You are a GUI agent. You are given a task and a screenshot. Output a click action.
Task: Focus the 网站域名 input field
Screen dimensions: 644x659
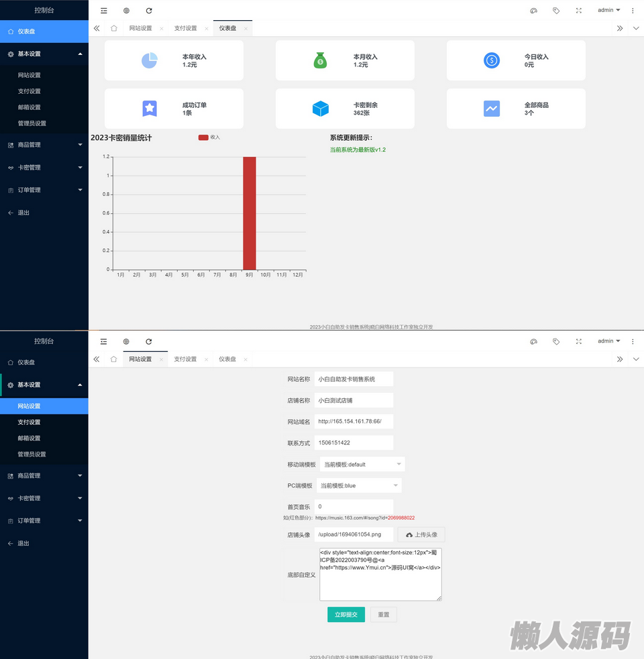coord(354,421)
